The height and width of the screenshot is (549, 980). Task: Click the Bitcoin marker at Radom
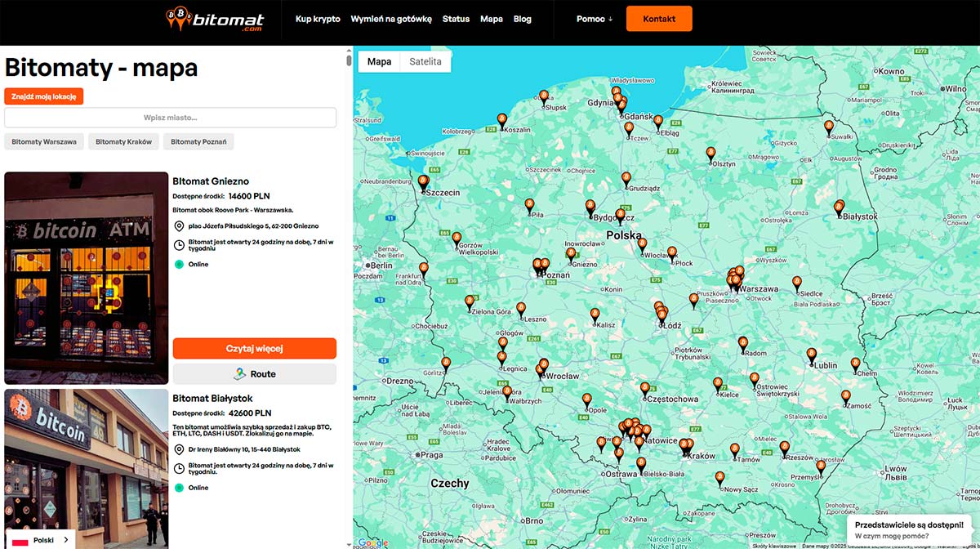(x=742, y=343)
